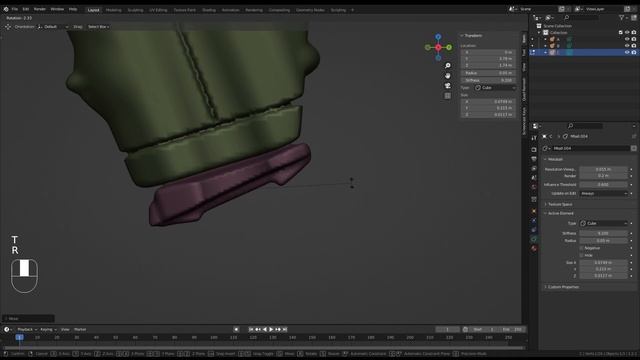Switch to the Sculpting workspace tab
The height and width of the screenshot is (360, 640).
tap(135, 10)
